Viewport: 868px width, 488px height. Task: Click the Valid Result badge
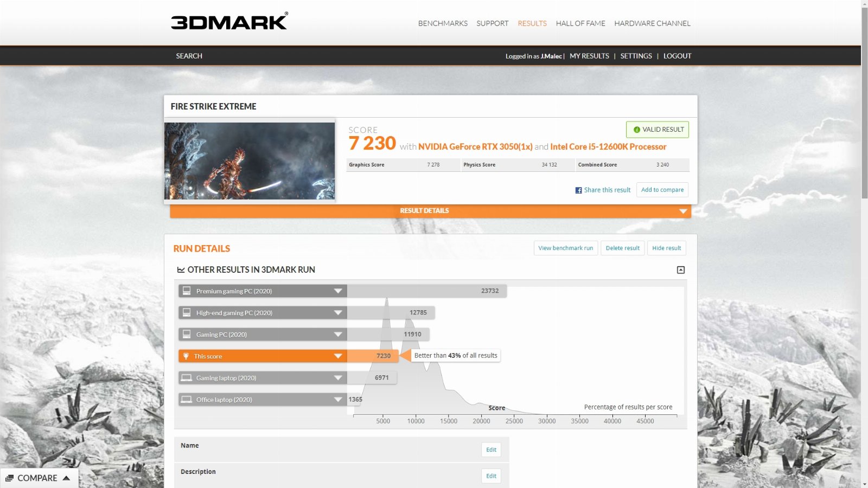[658, 130]
